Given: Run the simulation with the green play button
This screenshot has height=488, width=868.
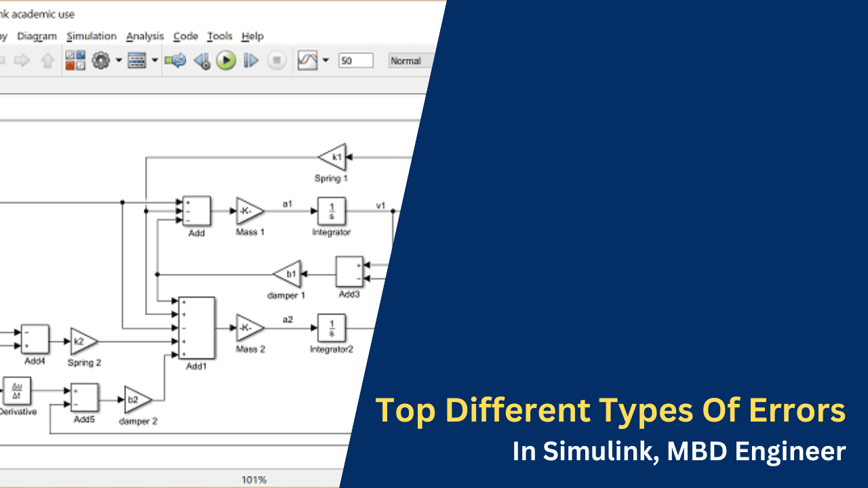Looking at the screenshot, I should tap(226, 60).
